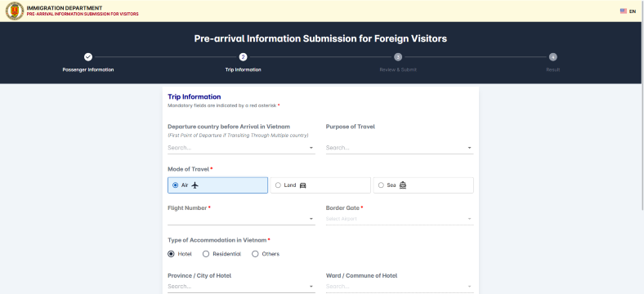
Task: Click the airplane icon in Air option
Action: tap(195, 185)
